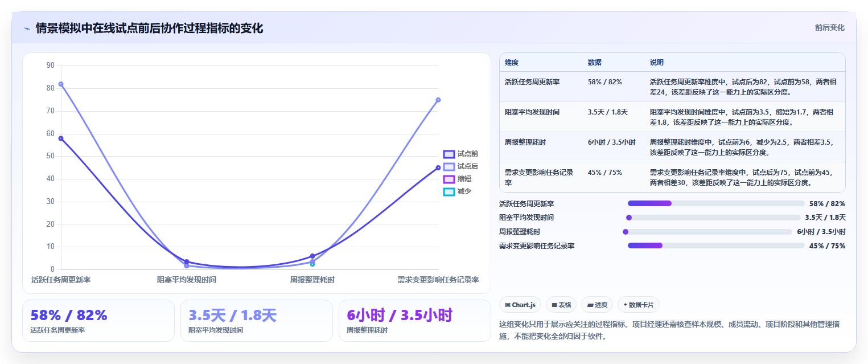
Task: Click the 45% / 75% value beside progress bar
Action: pyautogui.click(x=827, y=246)
